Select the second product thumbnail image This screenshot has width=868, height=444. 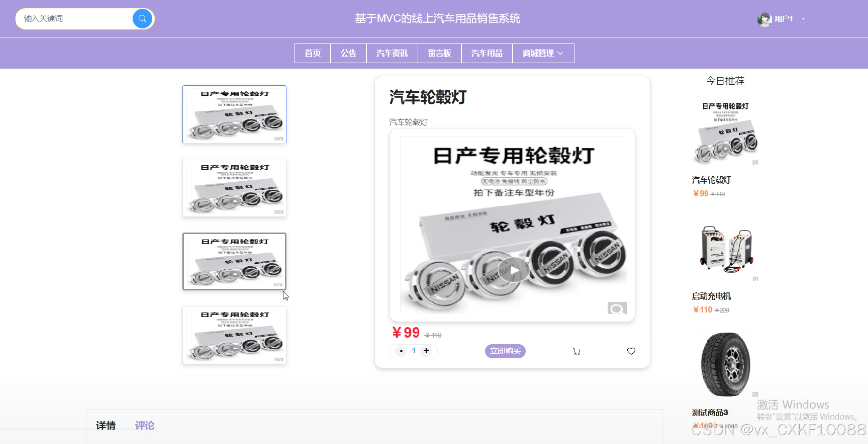234,188
